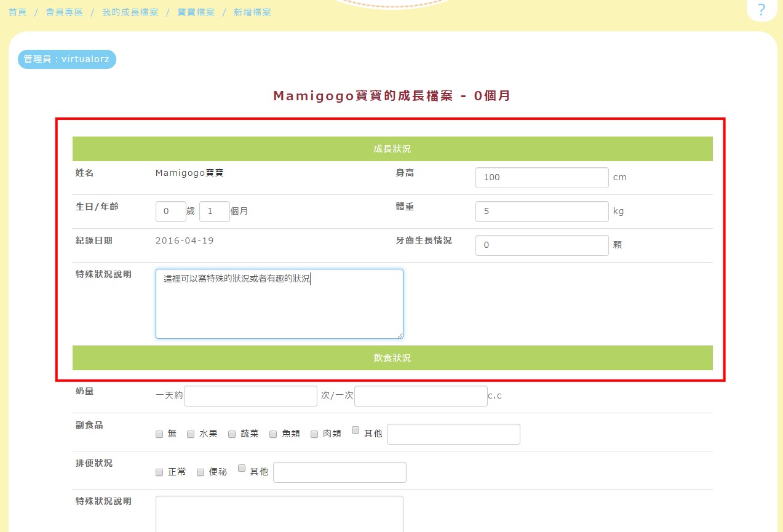Click the 成長狀況 section header
The width and height of the screenshot is (783, 532).
(392, 149)
